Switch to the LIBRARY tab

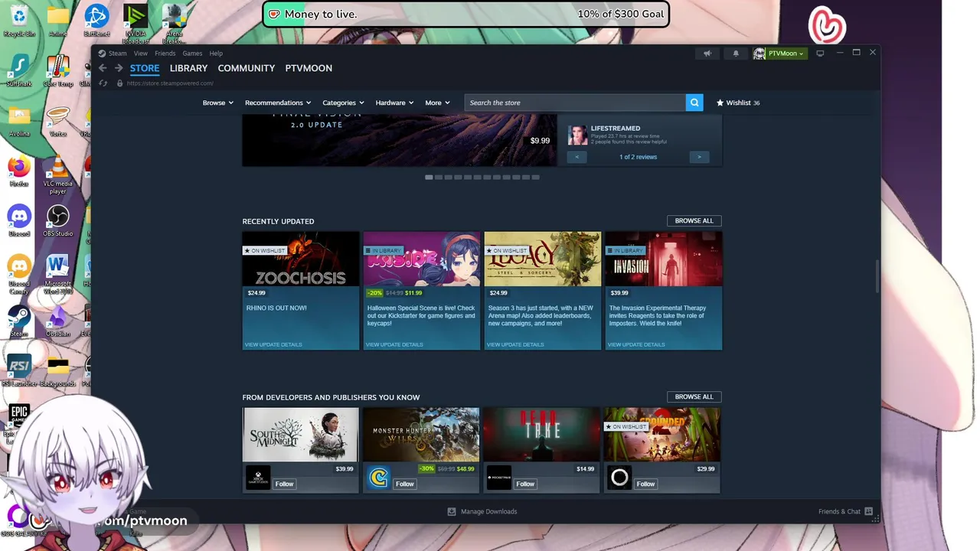point(188,68)
